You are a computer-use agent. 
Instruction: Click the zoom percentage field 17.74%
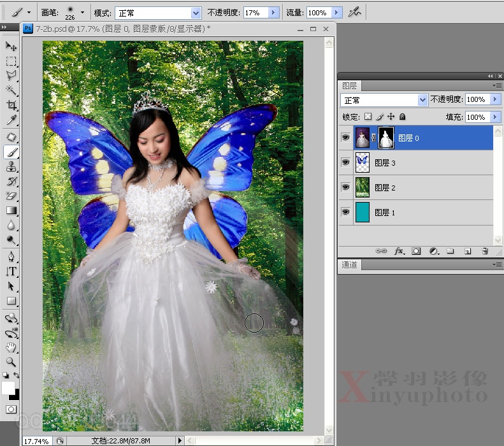tap(36, 441)
